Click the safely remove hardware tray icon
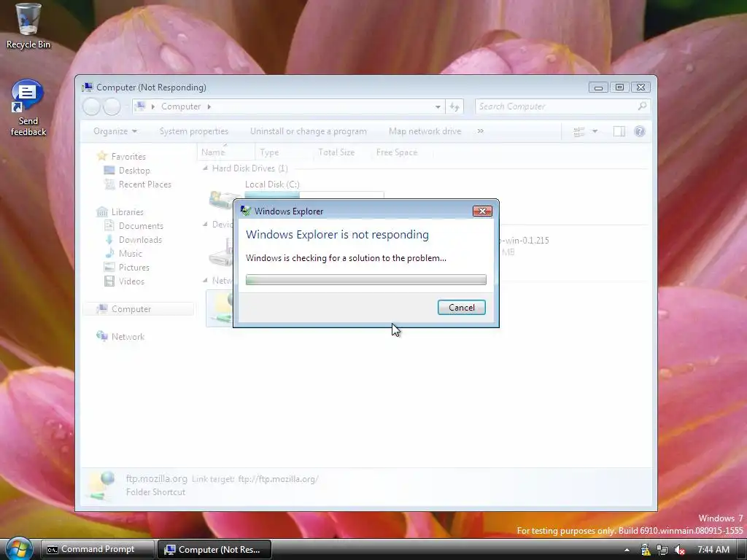The width and height of the screenshot is (747, 560). (x=645, y=550)
